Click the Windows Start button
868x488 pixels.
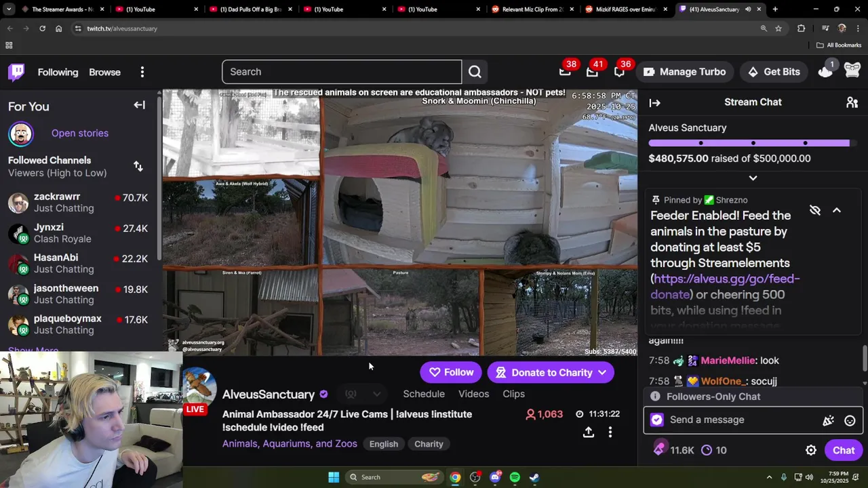tap(334, 477)
